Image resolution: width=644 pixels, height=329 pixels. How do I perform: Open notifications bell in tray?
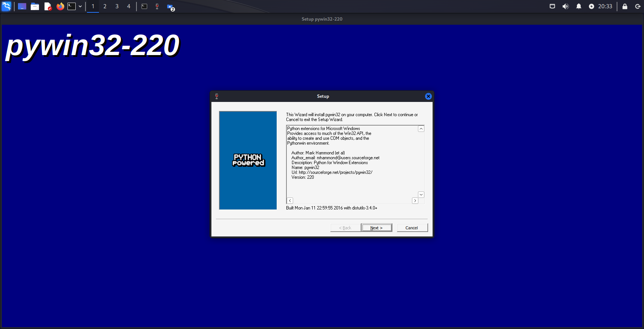(579, 6)
